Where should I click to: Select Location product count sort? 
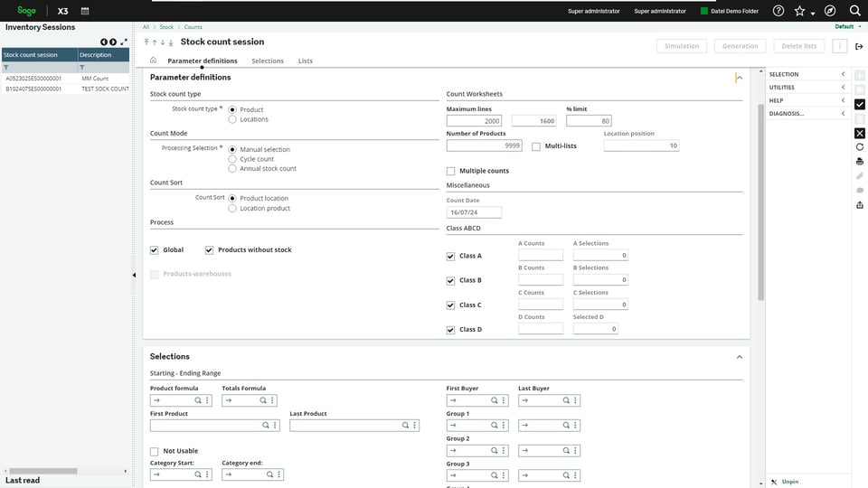[232, 209]
